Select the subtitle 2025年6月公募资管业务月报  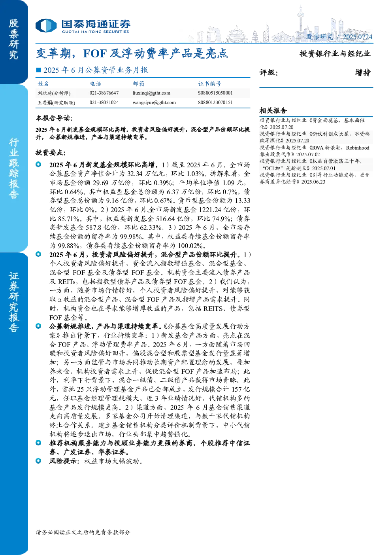click(x=96, y=70)
